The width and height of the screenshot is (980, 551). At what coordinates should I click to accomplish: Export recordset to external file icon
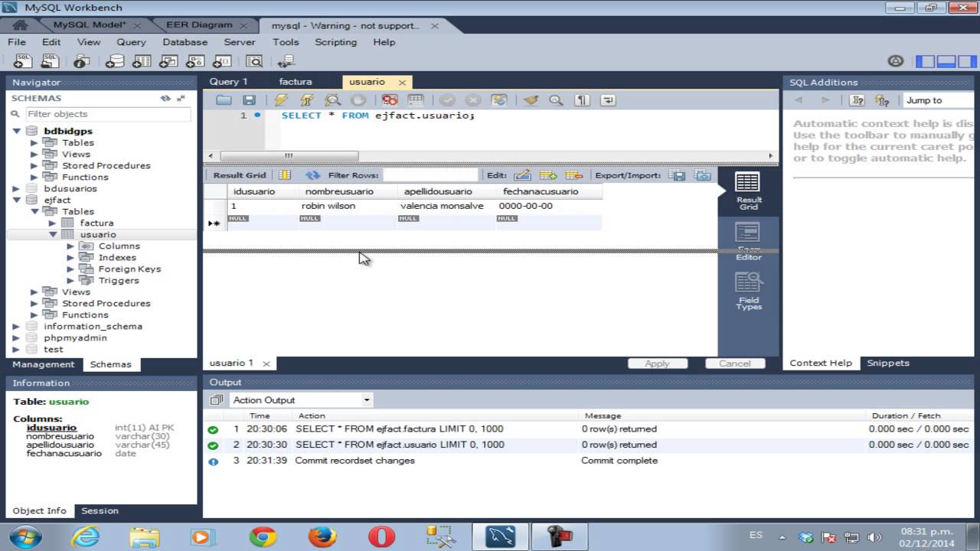pyautogui.click(x=677, y=175)
